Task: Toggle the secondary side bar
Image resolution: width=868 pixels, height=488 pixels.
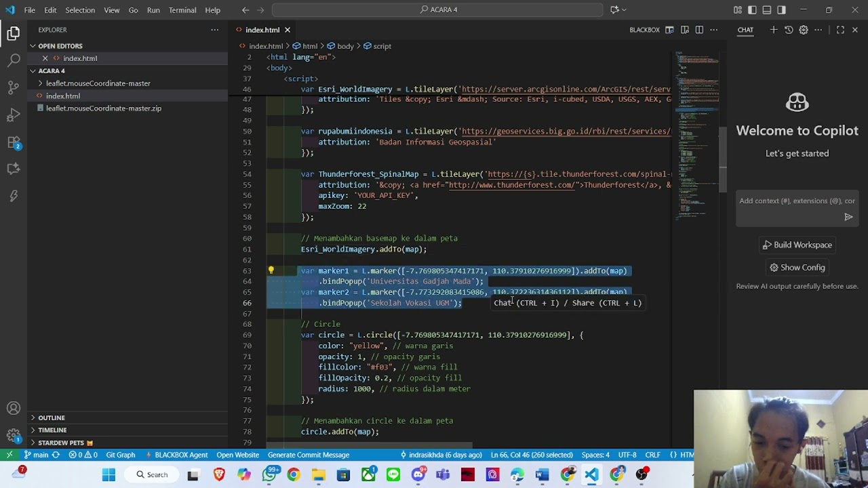Action: [782, 10]
